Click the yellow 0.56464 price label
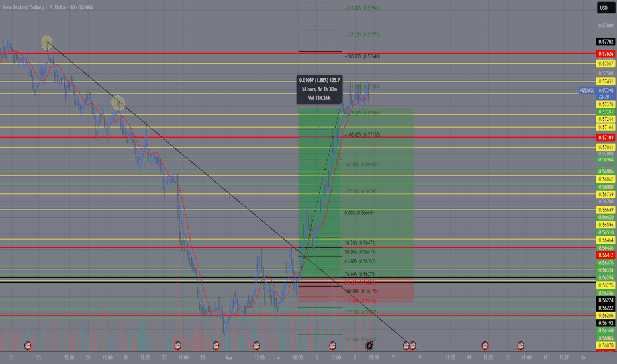 606,240
